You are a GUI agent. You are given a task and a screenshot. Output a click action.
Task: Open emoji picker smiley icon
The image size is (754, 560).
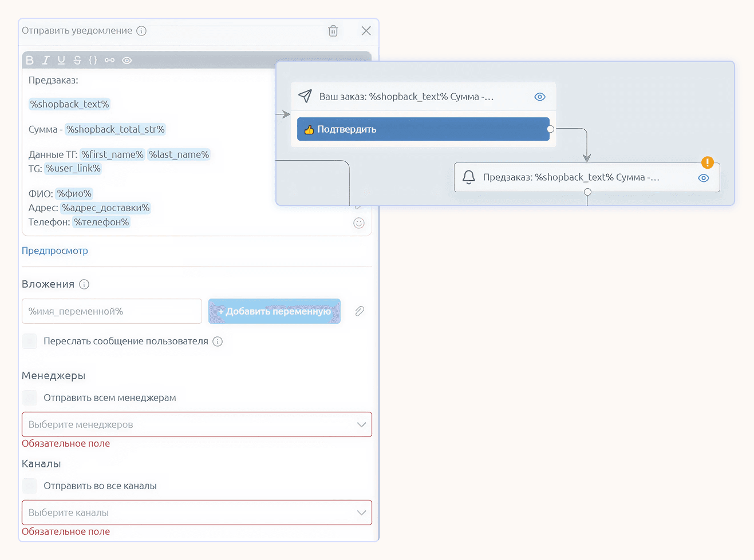point(359,223)
